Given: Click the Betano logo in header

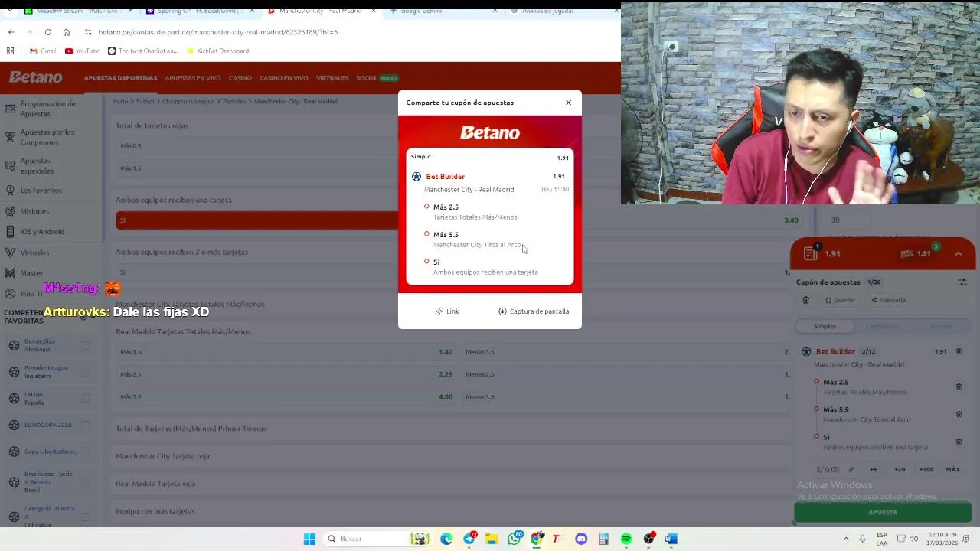Looking at the screenshot, I should coord(36,77).
